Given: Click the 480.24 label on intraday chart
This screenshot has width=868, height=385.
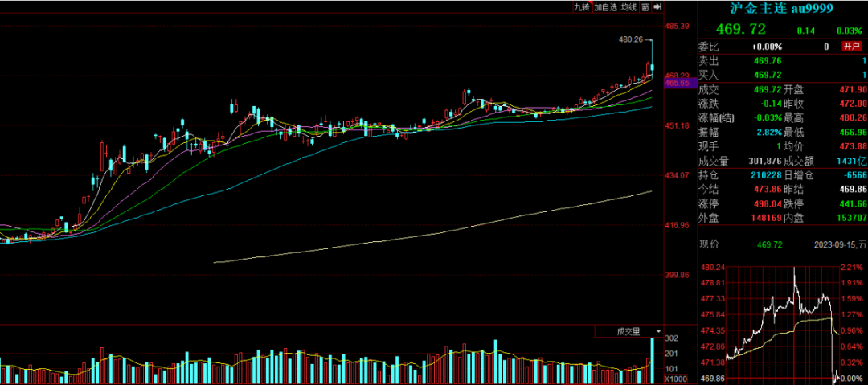Looking at the screenshot, I should (x=711, y=268).
